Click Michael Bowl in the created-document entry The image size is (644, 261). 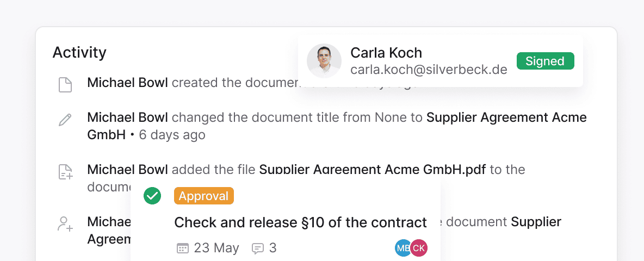click(x=128, y=83)
